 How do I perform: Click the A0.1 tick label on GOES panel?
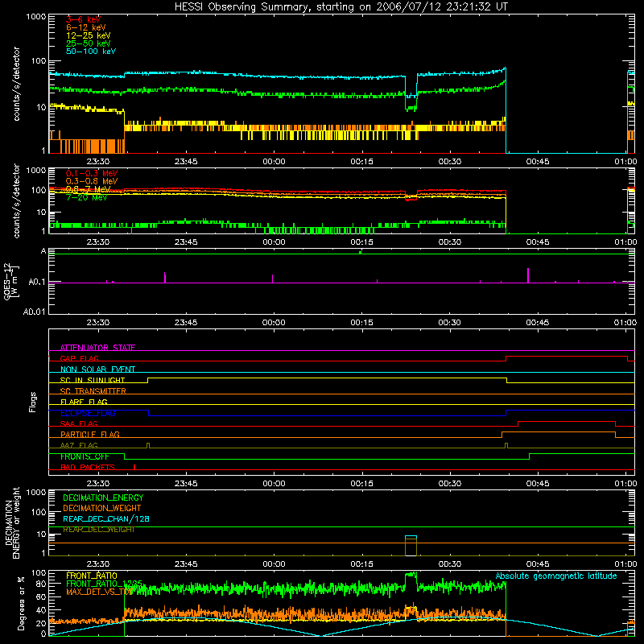point(36,283)
